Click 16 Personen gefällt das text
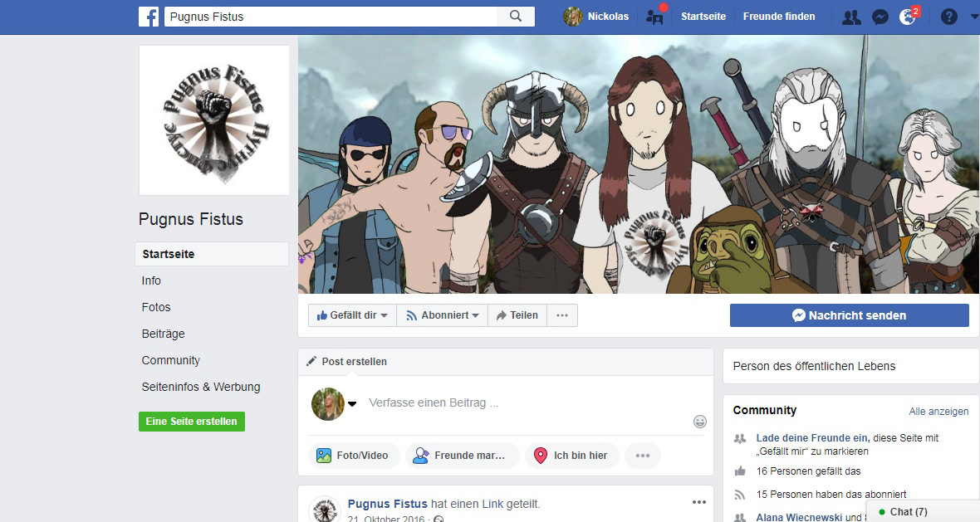The height and width of the screenshot is (522, 980). point(809,471)
